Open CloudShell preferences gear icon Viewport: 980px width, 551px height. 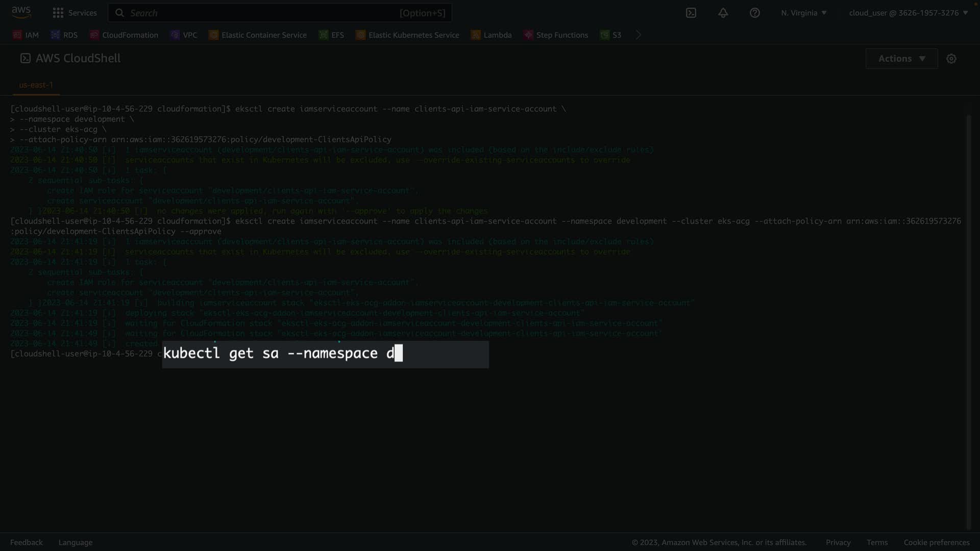pyautogui.click(x=951, y=59)
